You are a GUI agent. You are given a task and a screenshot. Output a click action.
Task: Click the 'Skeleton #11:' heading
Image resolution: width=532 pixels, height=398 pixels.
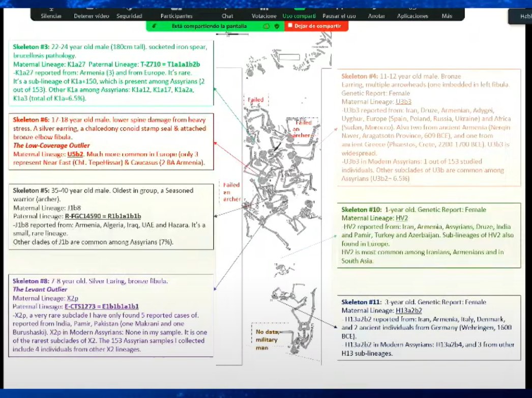pyautogui.click(x=362, y=302)
